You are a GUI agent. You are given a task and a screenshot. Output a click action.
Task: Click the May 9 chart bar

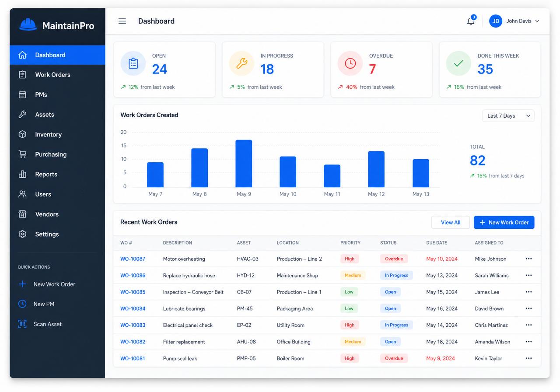pos(244,164)
